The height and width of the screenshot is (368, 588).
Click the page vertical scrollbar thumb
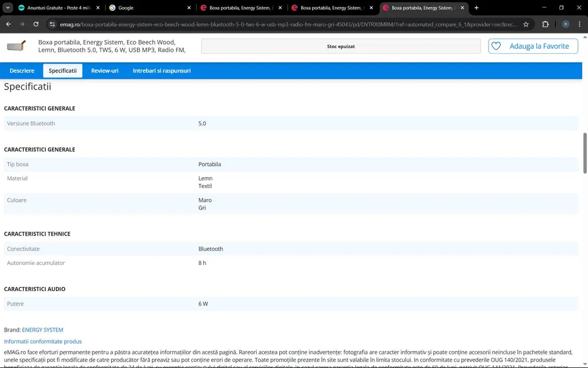coord(584,153)
